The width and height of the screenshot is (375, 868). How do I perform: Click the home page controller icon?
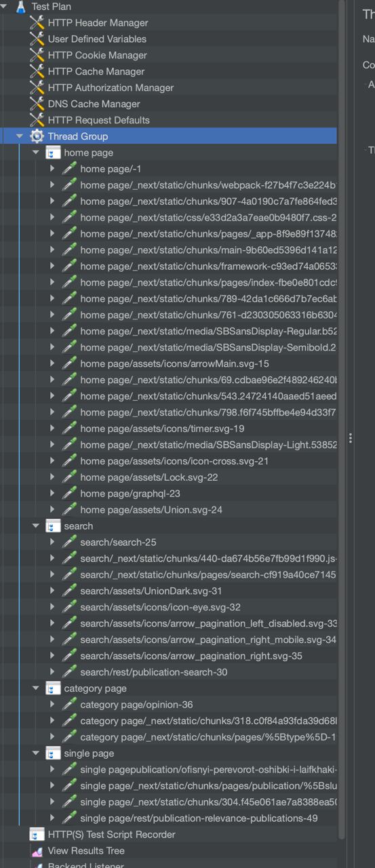[53, 153]
